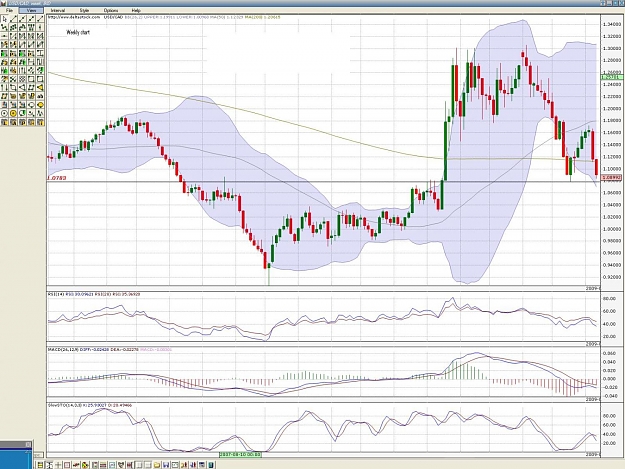625x469 pixels.
Task: Open the Interval menu
Action: pyautogui.click(x=58, y=10)
